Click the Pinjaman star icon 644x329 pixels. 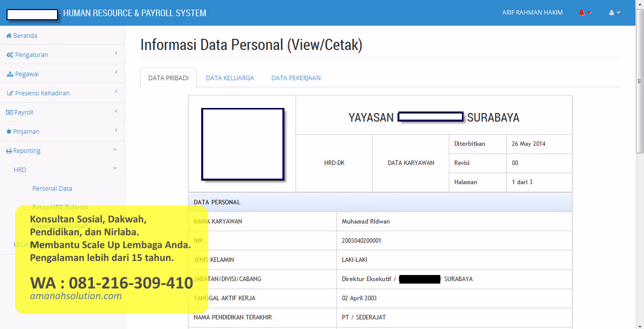(x=9, y=132)
